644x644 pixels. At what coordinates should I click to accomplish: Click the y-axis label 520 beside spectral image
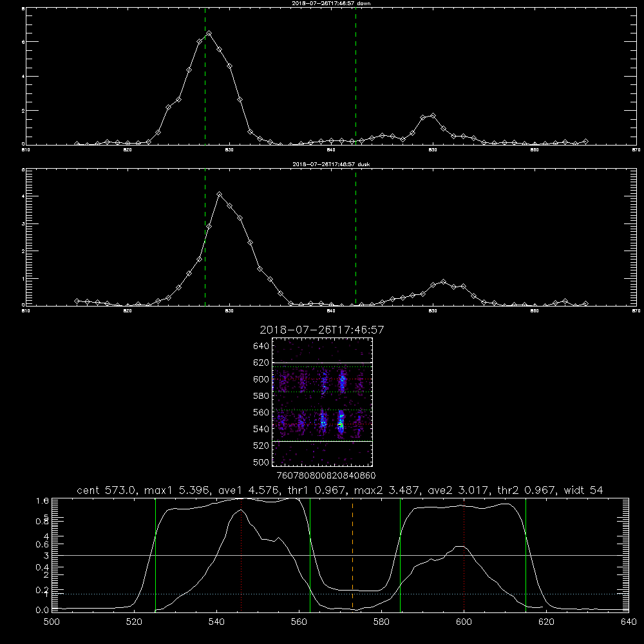point(261,446)
